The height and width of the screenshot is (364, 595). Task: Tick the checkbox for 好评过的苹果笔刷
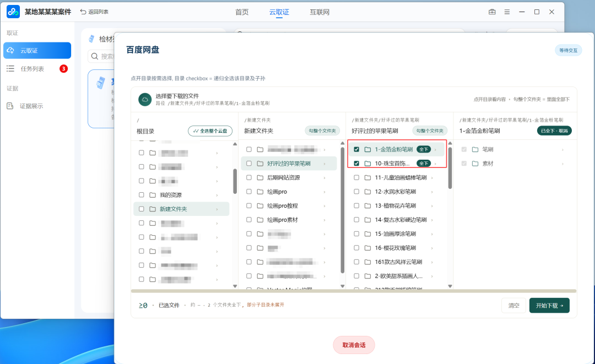pyautogui.click(x=249, y=164)
